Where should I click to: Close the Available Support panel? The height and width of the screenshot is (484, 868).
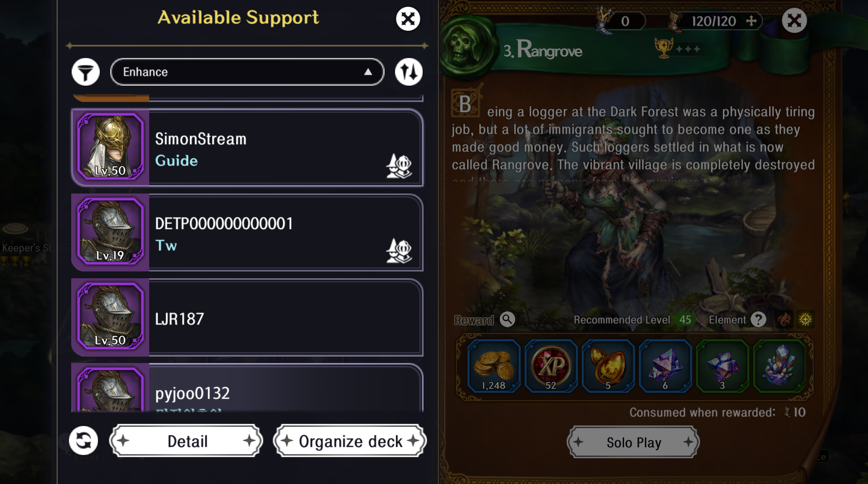click(408, 19)
